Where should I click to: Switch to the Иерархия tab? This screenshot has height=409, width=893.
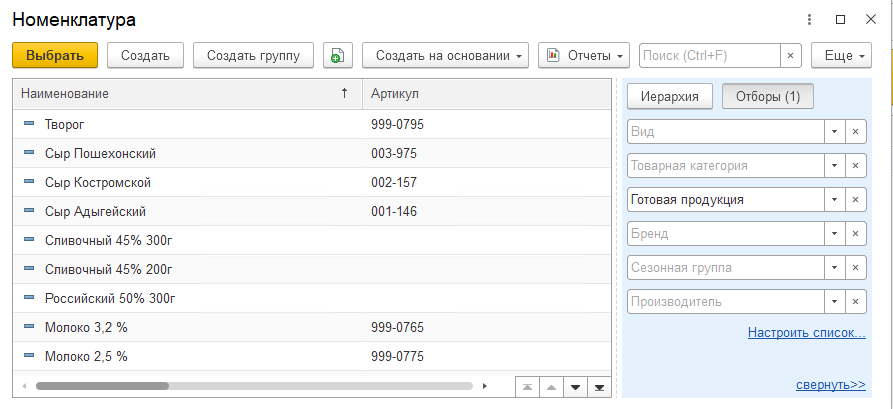point(669,97)
